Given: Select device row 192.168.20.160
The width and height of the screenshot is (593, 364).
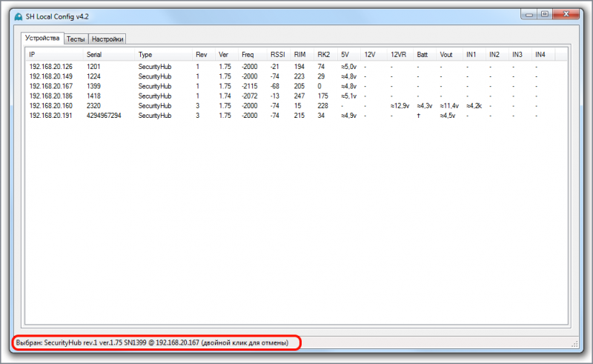Looking at the screenshot, I should pos(296,106).
